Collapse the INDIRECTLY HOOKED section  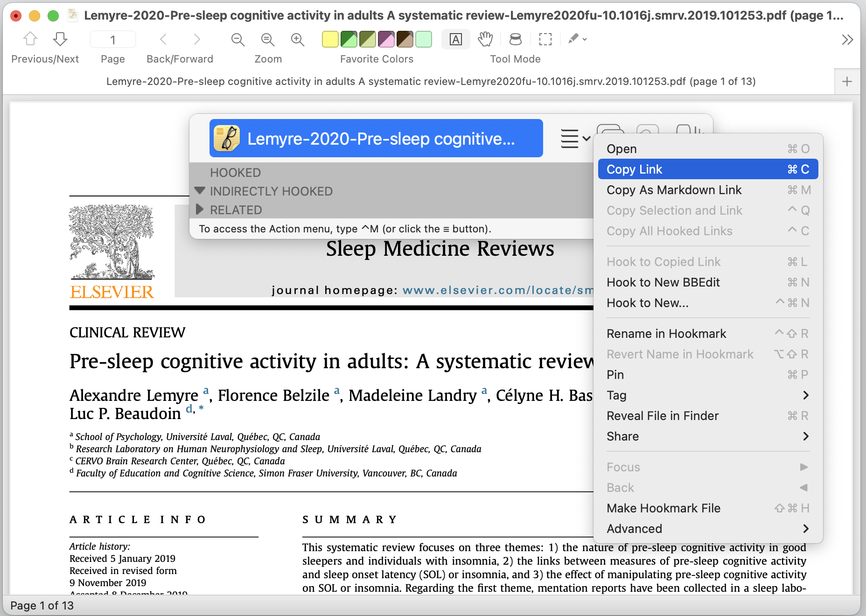(x=200, y=191)
